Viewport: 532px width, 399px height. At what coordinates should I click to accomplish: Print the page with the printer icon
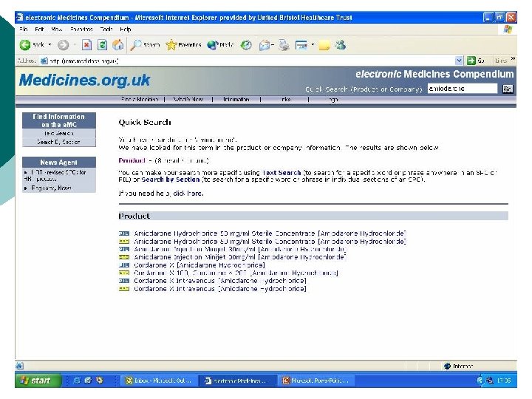[284, 45]
